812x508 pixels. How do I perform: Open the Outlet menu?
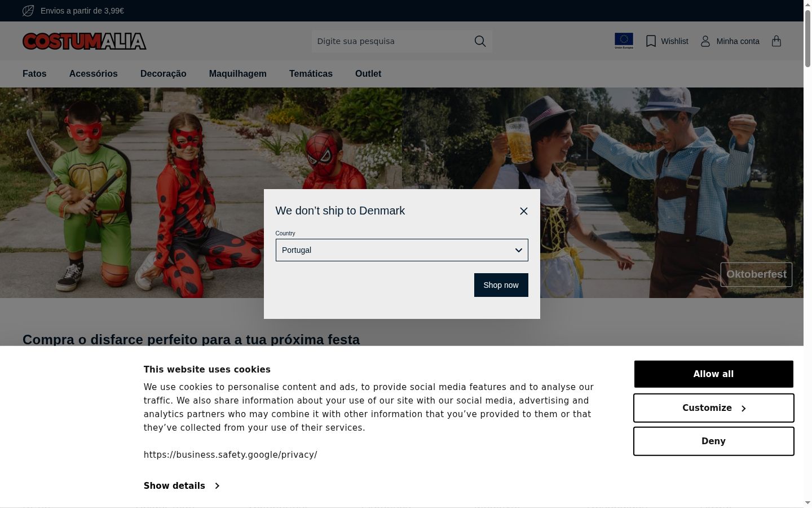click(368, 74)
